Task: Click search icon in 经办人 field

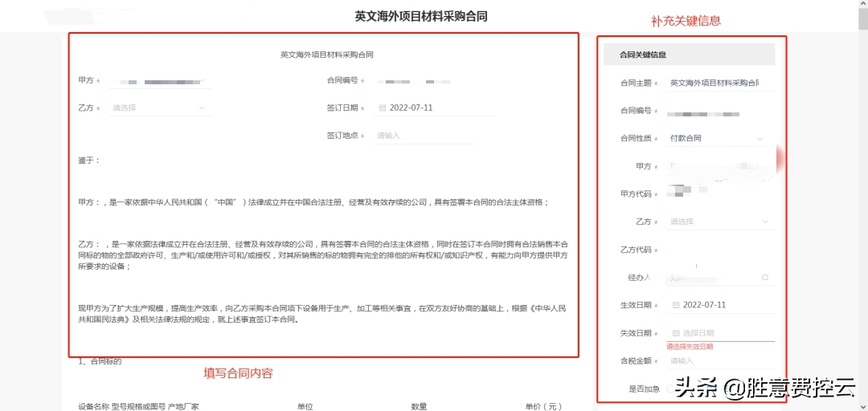Action: tap(765, 278)
